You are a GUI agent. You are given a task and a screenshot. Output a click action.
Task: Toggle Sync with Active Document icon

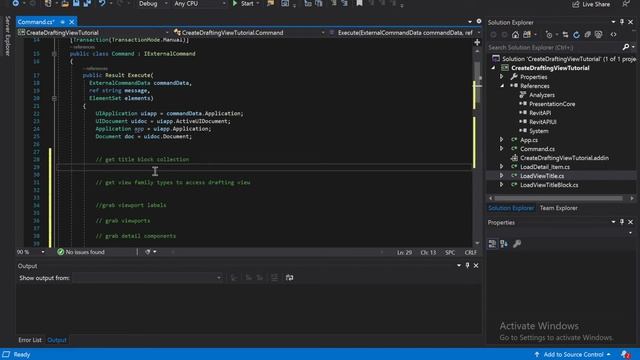pyautogui.click(x=565, y=35)
